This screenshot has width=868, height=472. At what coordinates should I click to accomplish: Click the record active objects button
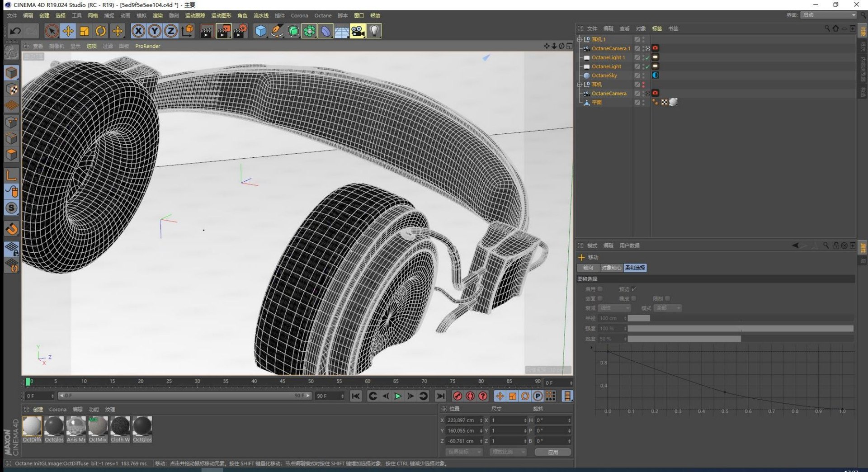click(458, 396)
